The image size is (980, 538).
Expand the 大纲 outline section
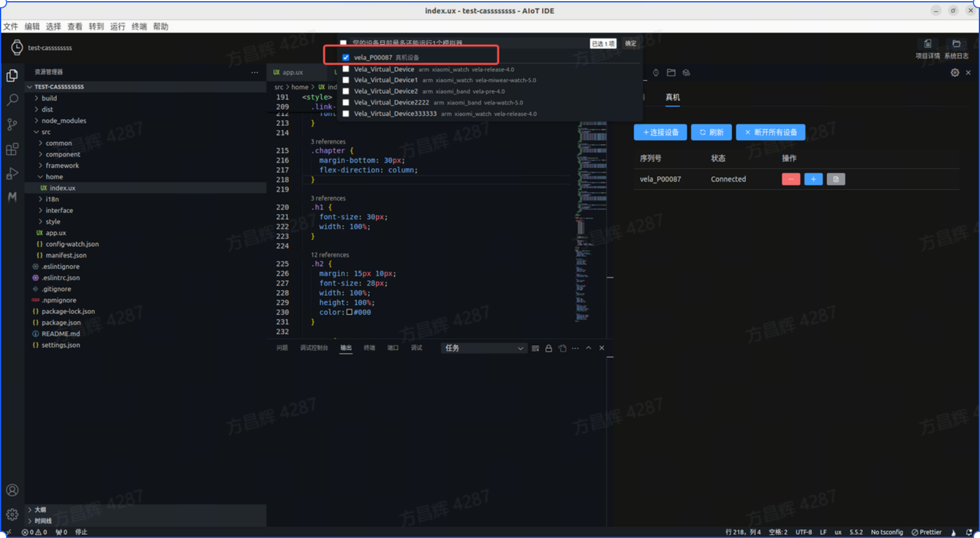(40, 510)
